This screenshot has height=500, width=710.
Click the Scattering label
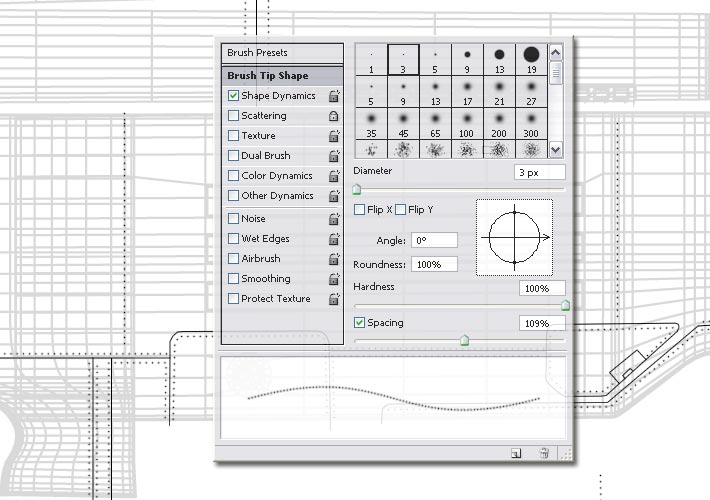[x=264, y=115]
